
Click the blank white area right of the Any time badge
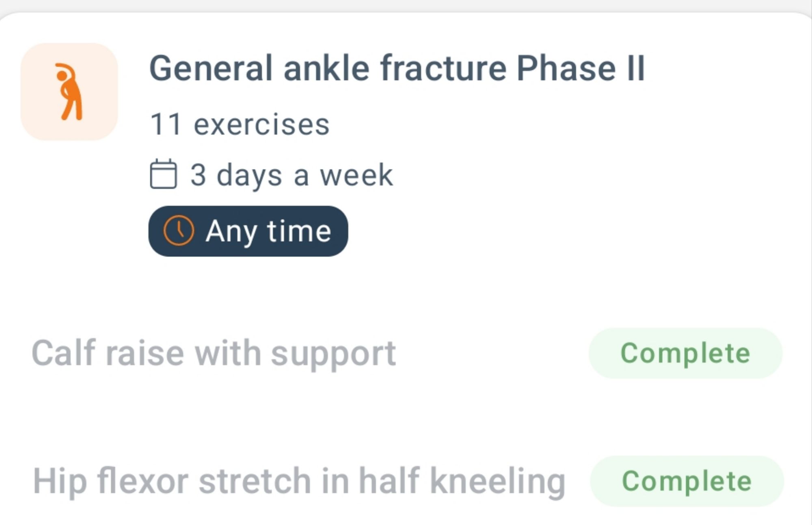click(568, 231)
